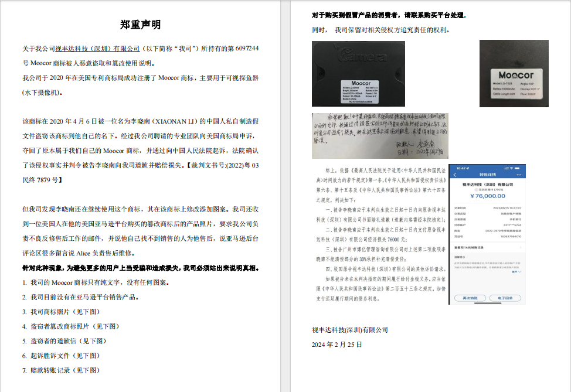Click the bold line 对于购买到假冒产品的消费者
Viewport: 571px width, 392px height.
389,15
